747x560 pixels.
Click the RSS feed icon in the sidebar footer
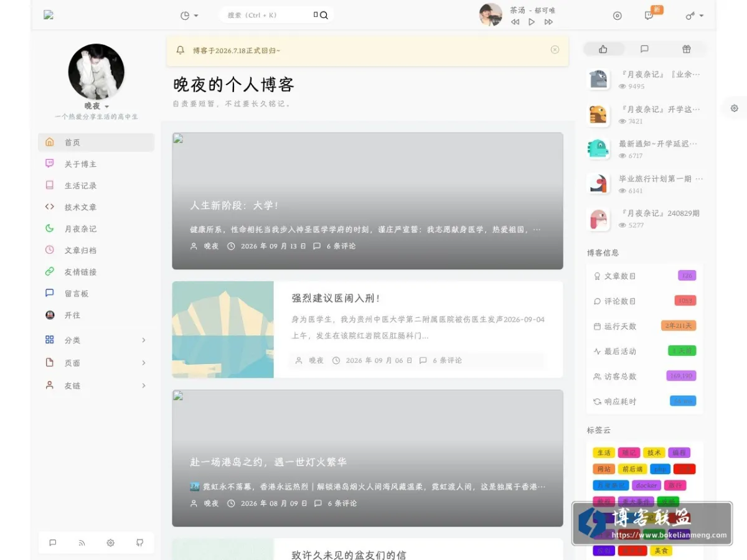(82, 543)
